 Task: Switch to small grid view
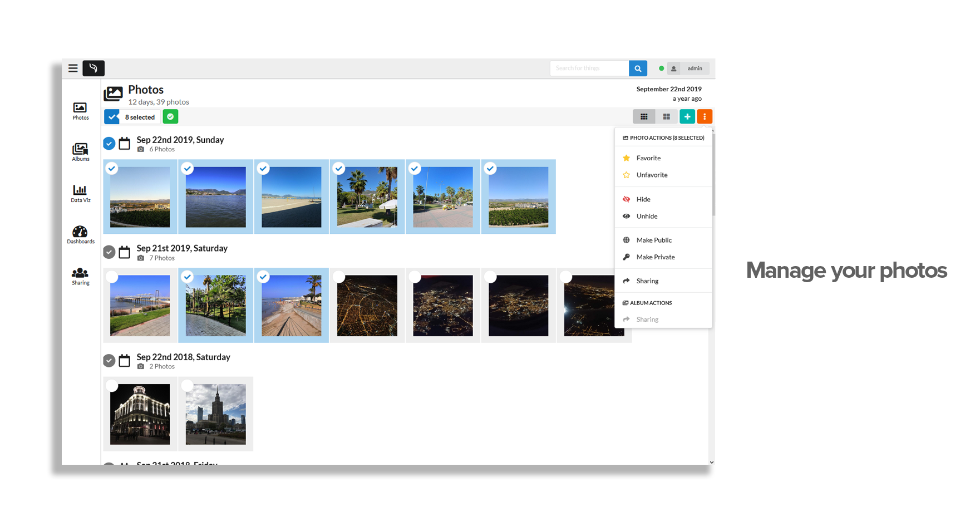(x=644, y=116)
